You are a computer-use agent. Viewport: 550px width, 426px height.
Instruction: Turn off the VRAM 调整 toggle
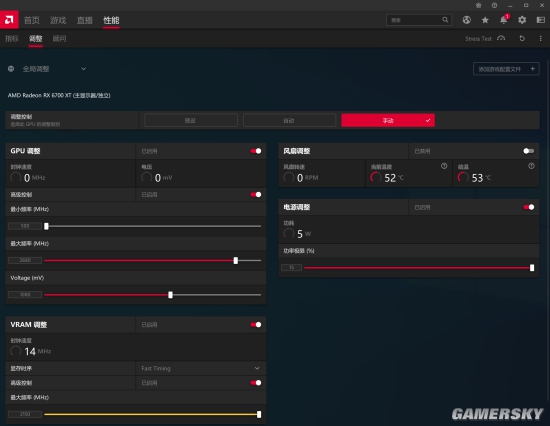[256, 325]
